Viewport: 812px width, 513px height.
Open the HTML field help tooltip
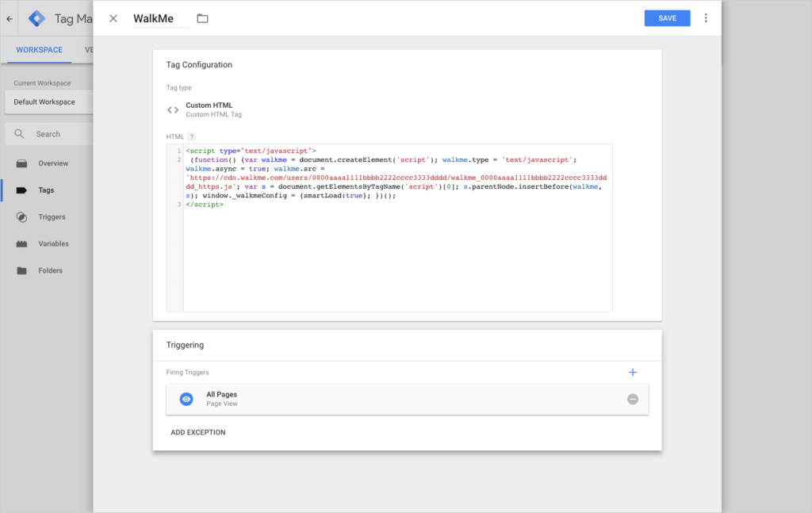pyautogui.click(x=191, y=136)
